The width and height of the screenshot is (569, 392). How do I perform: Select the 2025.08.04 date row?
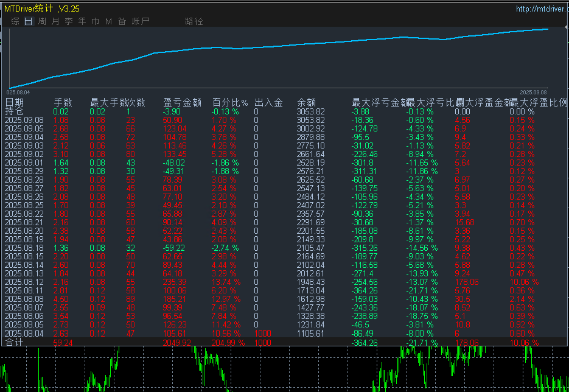point(24,334)
